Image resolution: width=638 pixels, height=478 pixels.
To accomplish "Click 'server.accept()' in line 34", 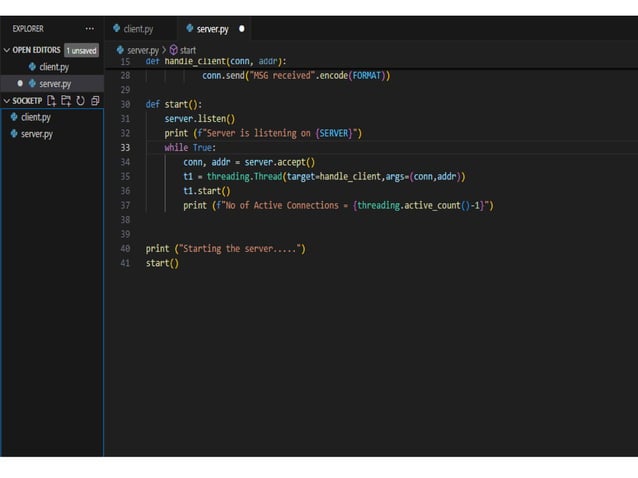I will (x=280, y=162).
